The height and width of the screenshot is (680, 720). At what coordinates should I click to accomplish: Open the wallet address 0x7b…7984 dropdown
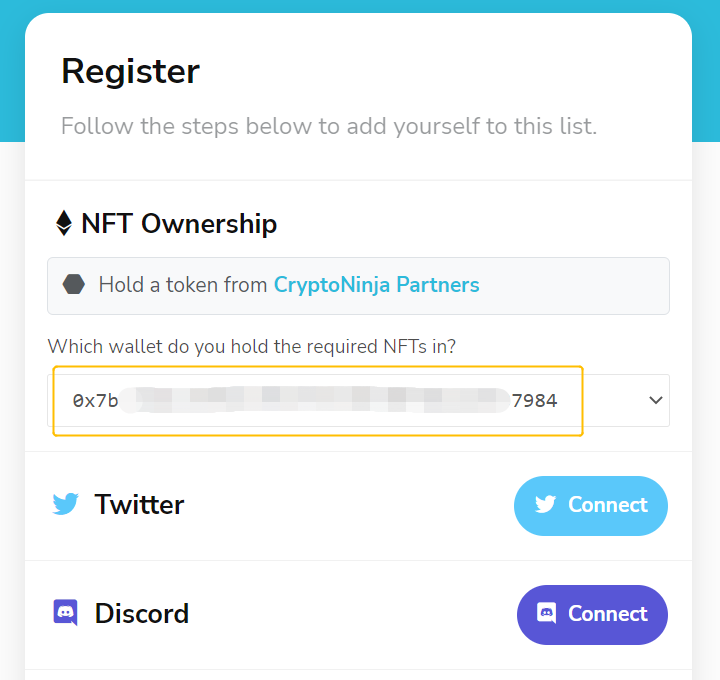point(358,400)
